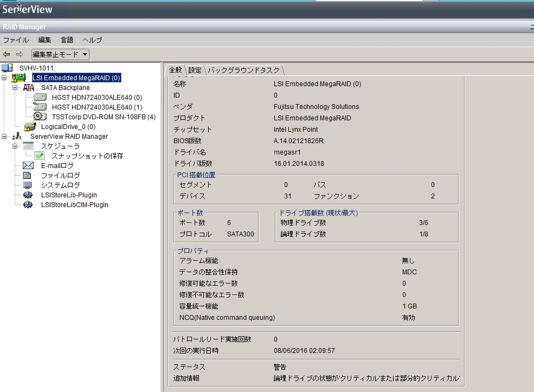Screen dimensions: 534x392
Task: Collapse the ServerView RAID Manager node
Action: 4,137
